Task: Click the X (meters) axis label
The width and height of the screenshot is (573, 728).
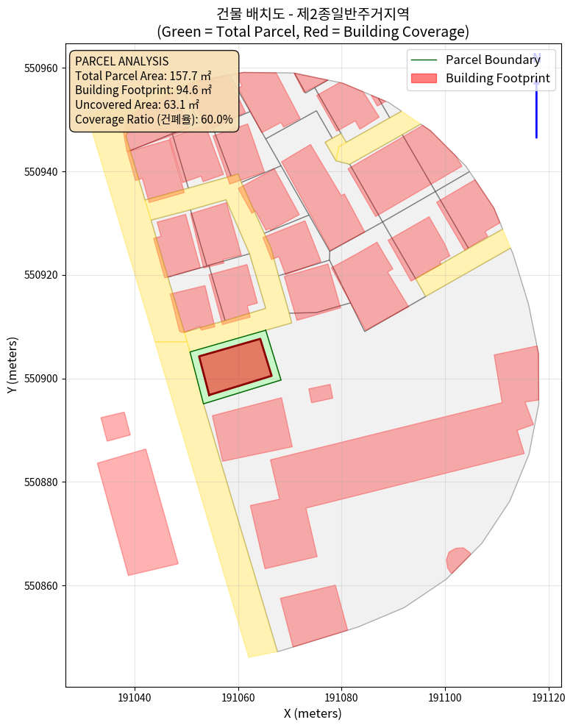Action: click(313, 713)
